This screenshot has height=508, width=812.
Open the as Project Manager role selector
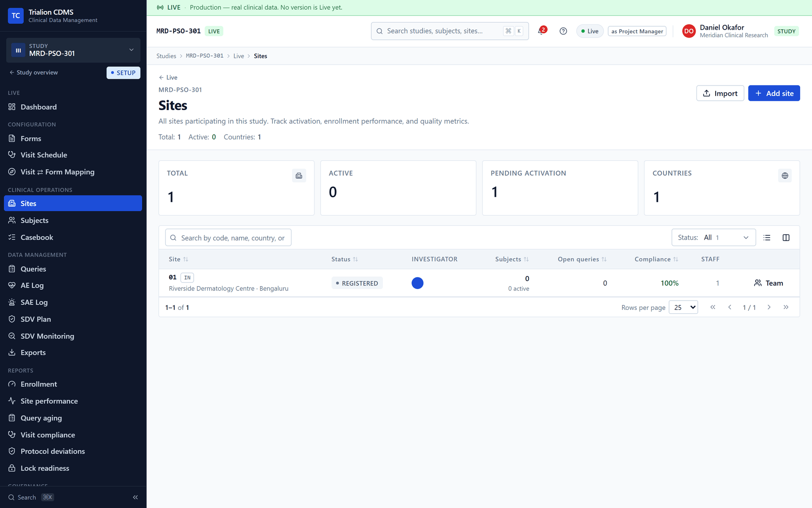[x=637, y=31]
